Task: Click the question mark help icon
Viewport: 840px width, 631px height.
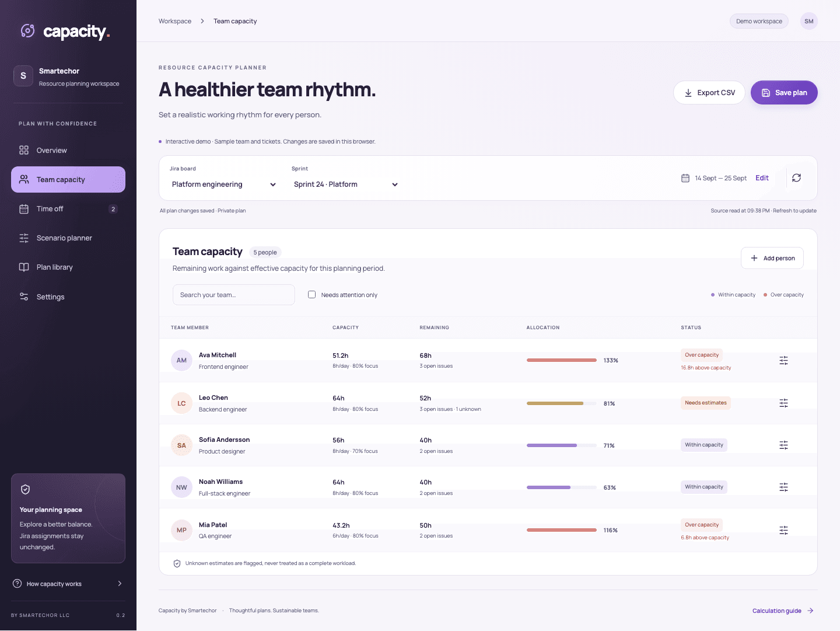Action: click(x=17, y=584)
